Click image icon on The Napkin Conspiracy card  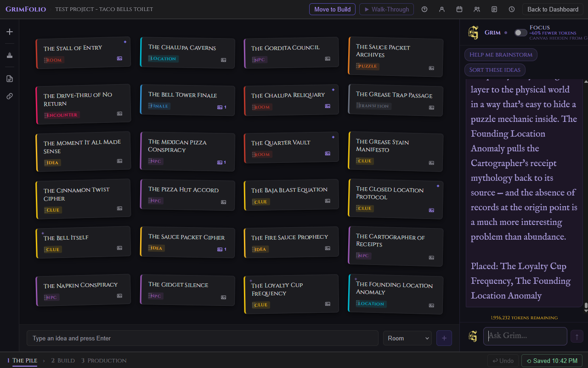point(119,296)
